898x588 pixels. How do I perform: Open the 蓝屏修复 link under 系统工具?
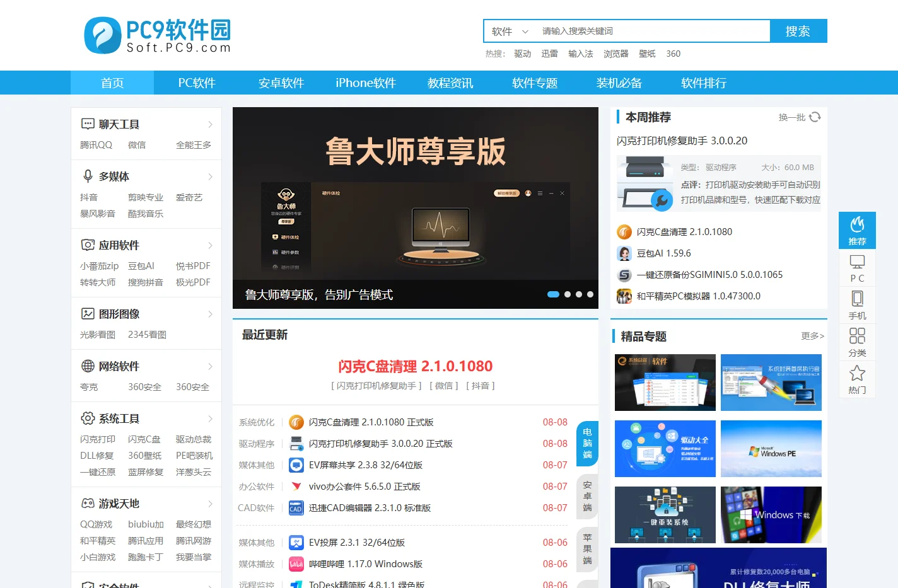(146, 472)
